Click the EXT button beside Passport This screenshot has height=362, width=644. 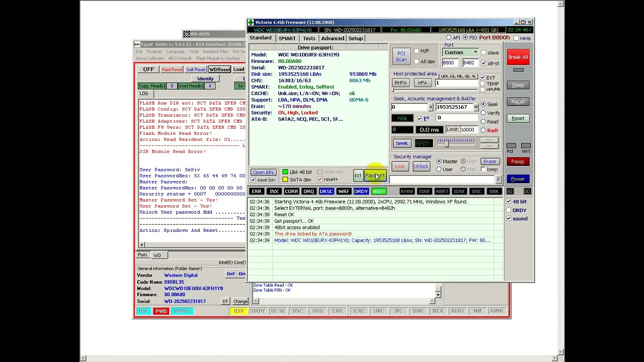pos(358,175)
